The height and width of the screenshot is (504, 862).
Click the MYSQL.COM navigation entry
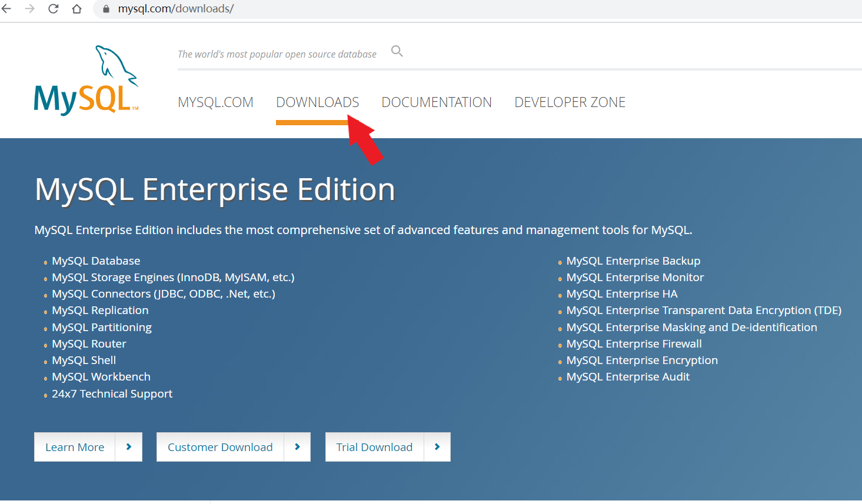215,102
